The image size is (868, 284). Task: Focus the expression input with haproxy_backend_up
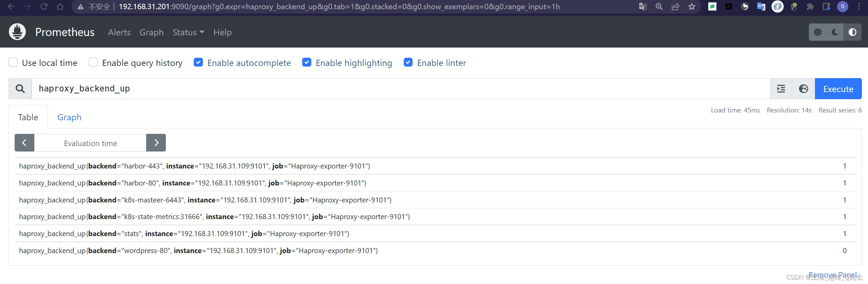pyautogui.click(x=401, y=89)
